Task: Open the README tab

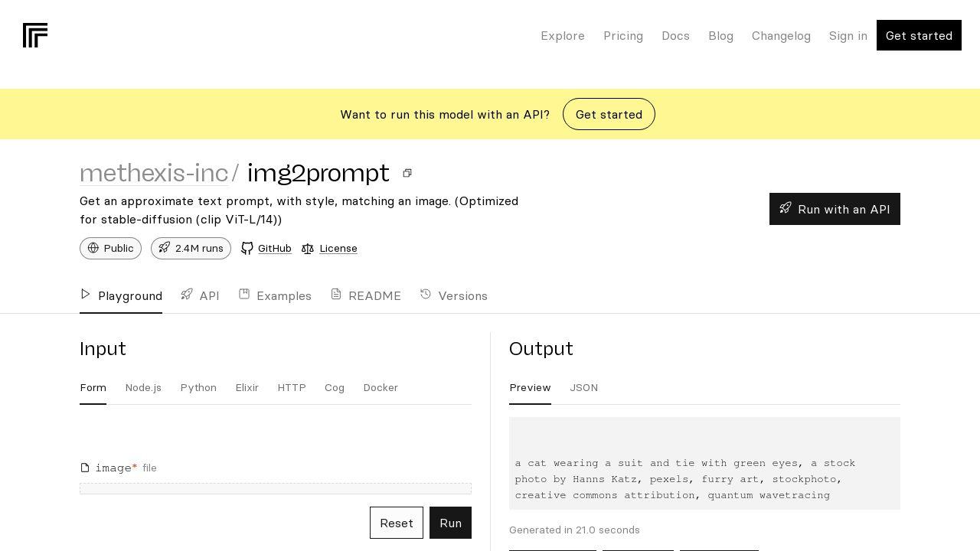Action: (x=366, y=295)
